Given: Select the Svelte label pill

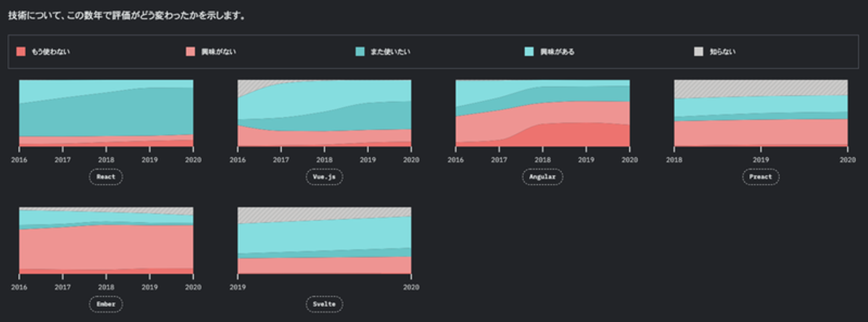Looking at the screenshot, I should coord(324,304).
